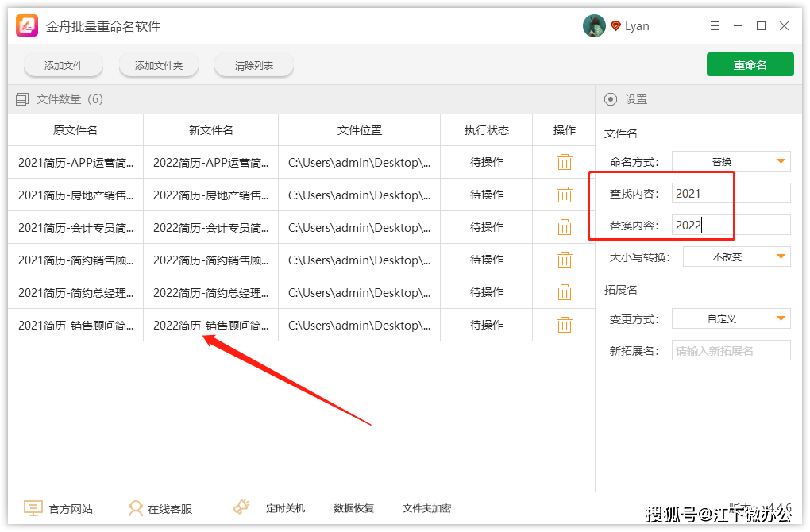Open 在线客服 support chat
Screen dimensions: 810x532
(x=160, y=508)
